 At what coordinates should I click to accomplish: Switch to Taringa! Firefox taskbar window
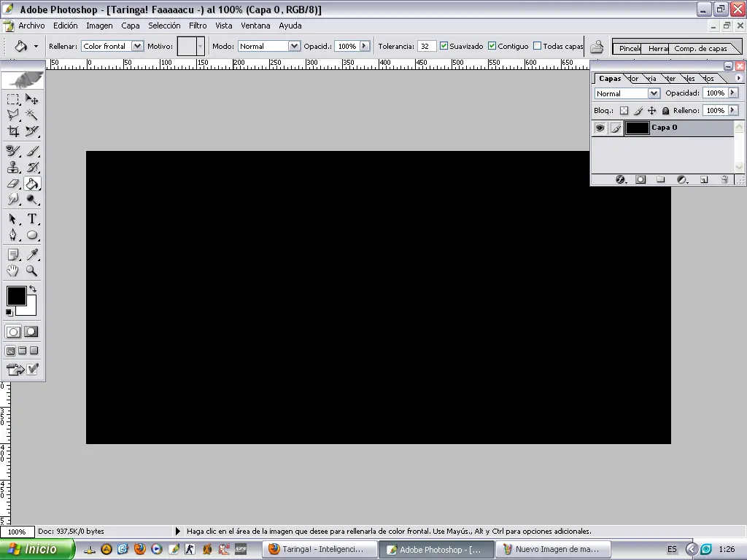coord(321,550)
